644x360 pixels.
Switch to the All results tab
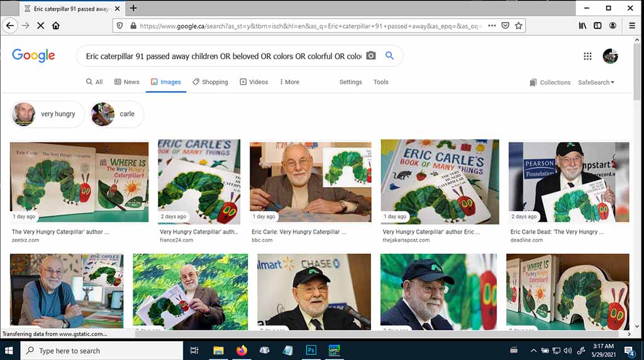(x=94, y=82)
